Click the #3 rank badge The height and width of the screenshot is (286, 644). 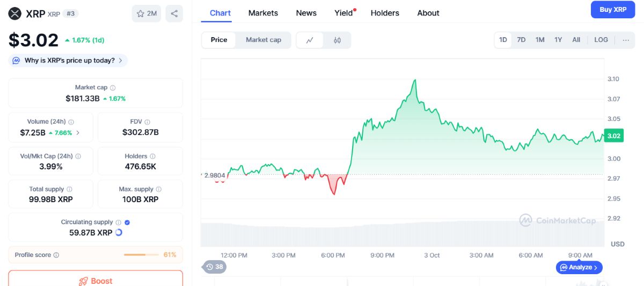tap(70, 13)
